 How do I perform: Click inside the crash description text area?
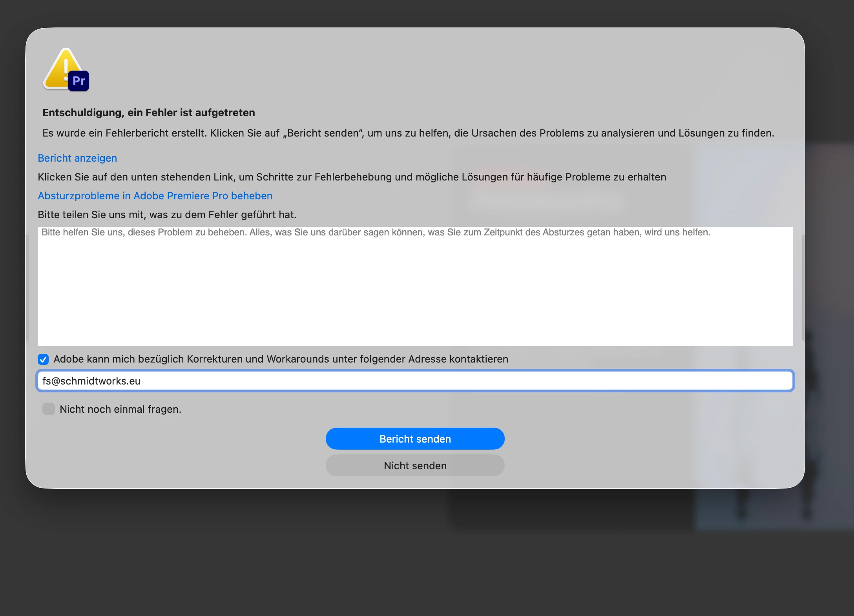(415, 290)
